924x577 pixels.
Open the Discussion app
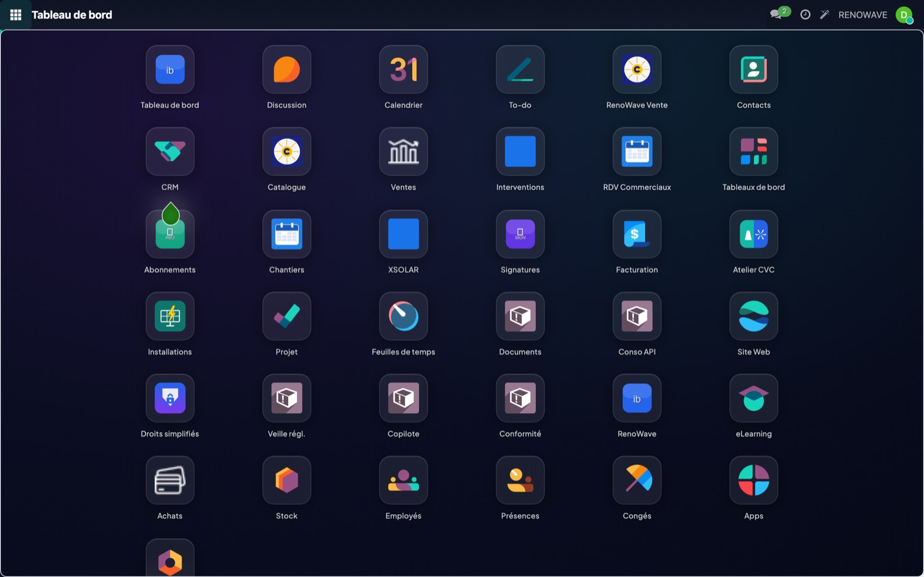coord(286,70)
